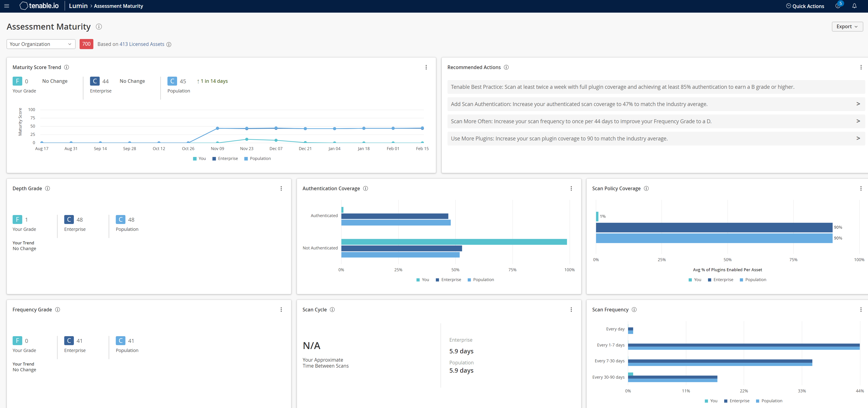This screenshot has width=868, height=408.
Task: Click Lumin in the breadcrumb
Action: pyautogui.click(x=78, y=6)
